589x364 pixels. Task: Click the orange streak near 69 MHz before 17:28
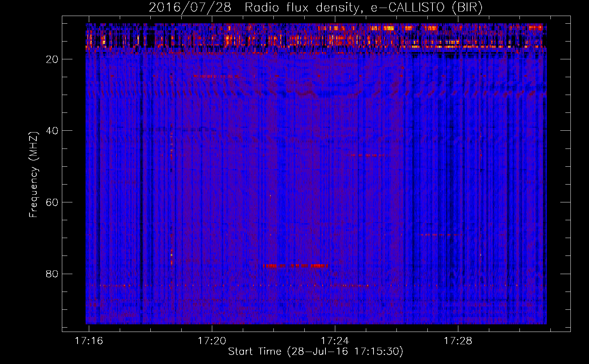(440, 235)
